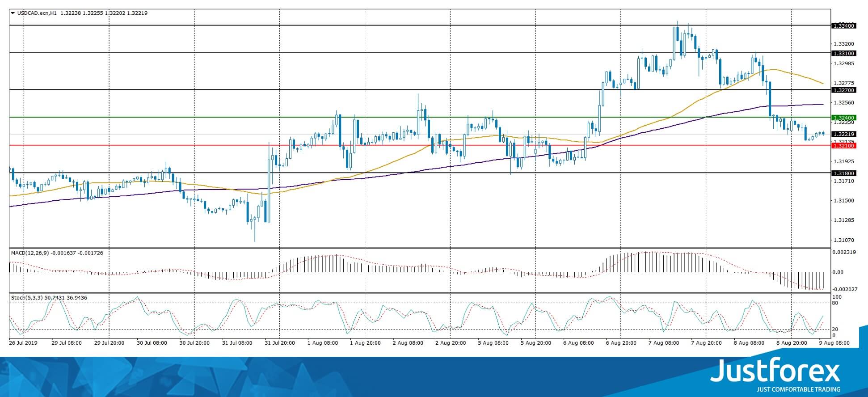
Task: Click the 1 Aug 20:00 time axis label
Action: pyautogui.click(x=365, y=343)
